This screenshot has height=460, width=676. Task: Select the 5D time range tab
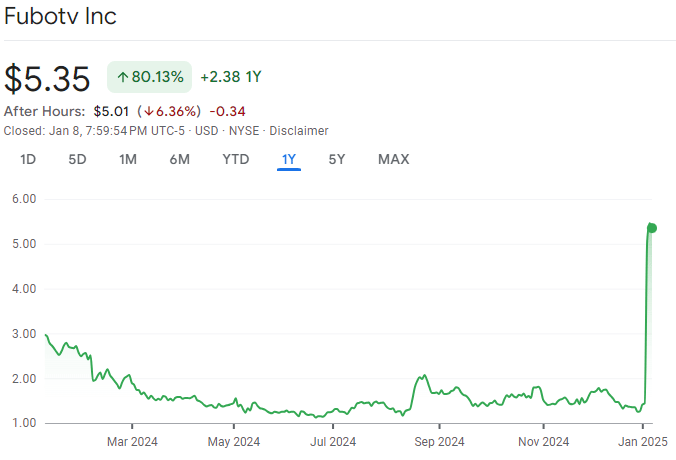77,160
